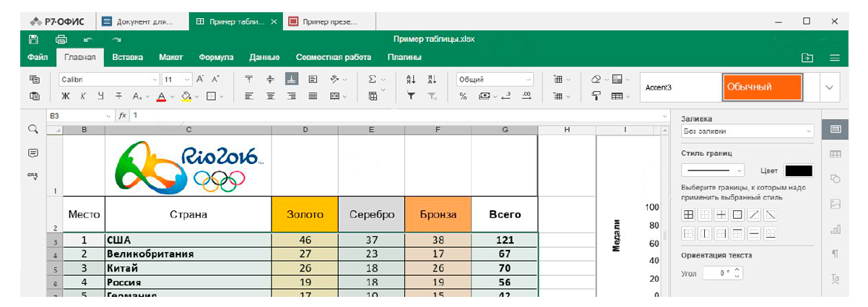
Task: Center text horizontally
Action: pos(271,95)
